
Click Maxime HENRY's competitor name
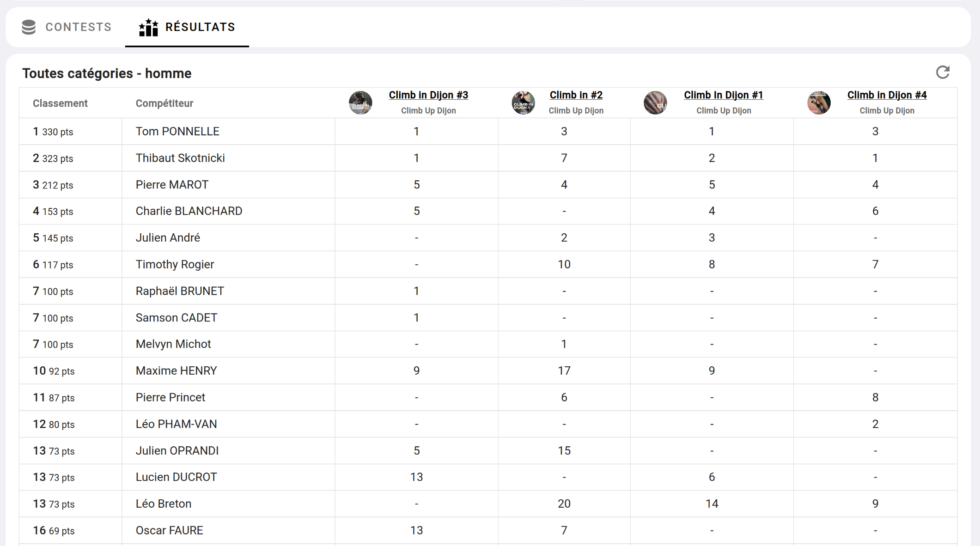[x=176, y=371]
